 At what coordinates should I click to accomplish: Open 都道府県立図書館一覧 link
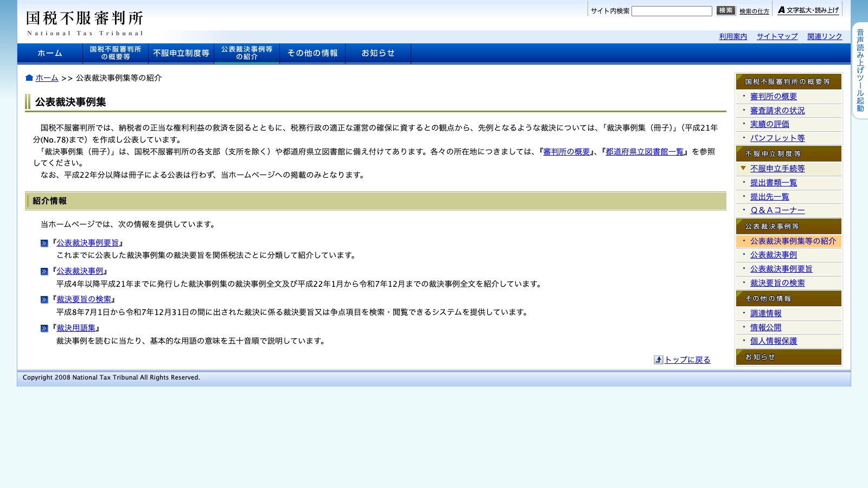tap(644, 152)
